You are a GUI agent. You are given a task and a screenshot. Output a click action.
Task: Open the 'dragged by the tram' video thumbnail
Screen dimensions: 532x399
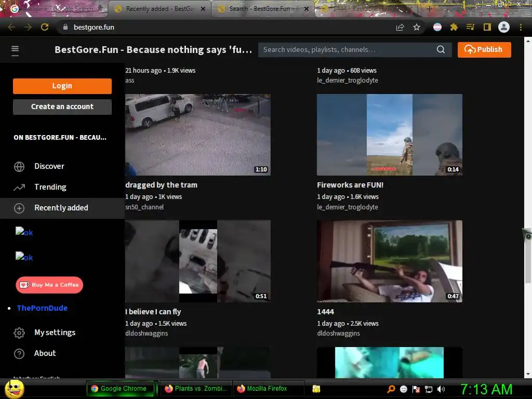198,135
